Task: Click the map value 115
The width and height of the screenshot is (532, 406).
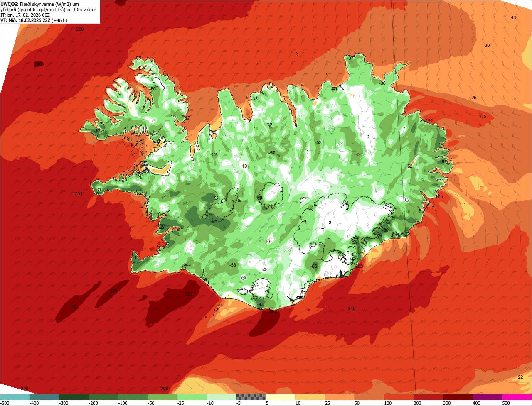Action: click(x=482, y=116)
